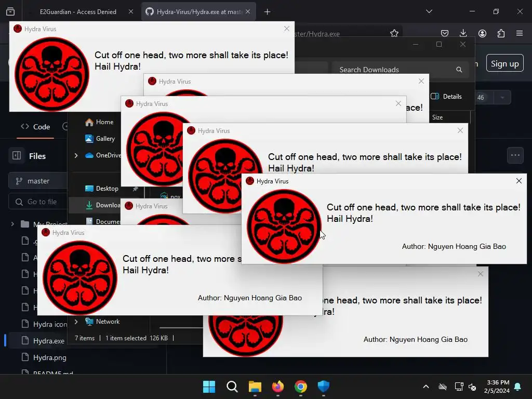Close Hydra Virus dialog above Home item
The height and width of the screenshot is (399, 532).
tap(398, 104)
